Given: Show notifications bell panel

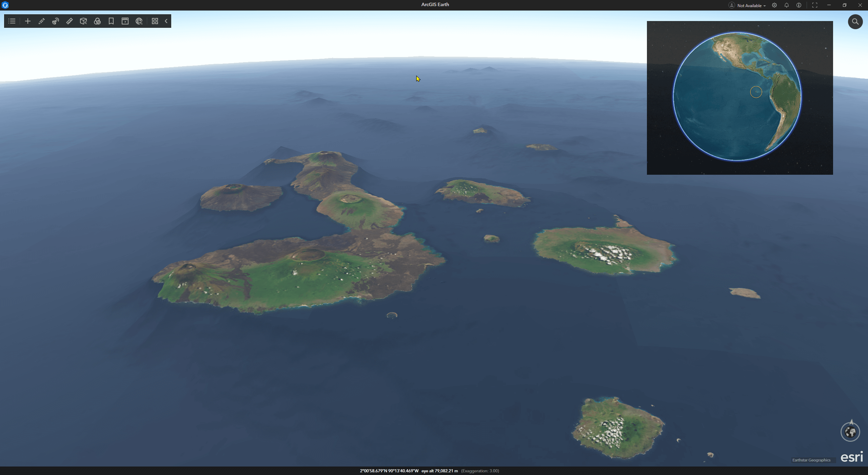Looking at the screenshot, I should click(787, 5).
